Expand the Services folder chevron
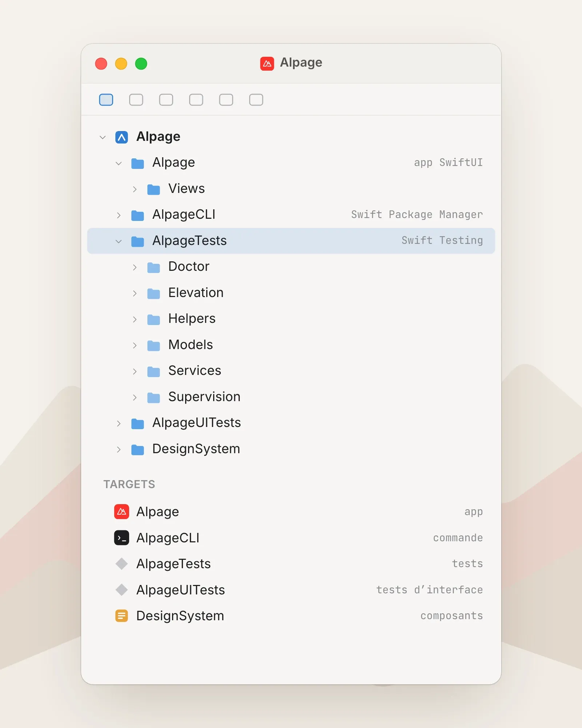582x728 pixels. click(135, 371)
